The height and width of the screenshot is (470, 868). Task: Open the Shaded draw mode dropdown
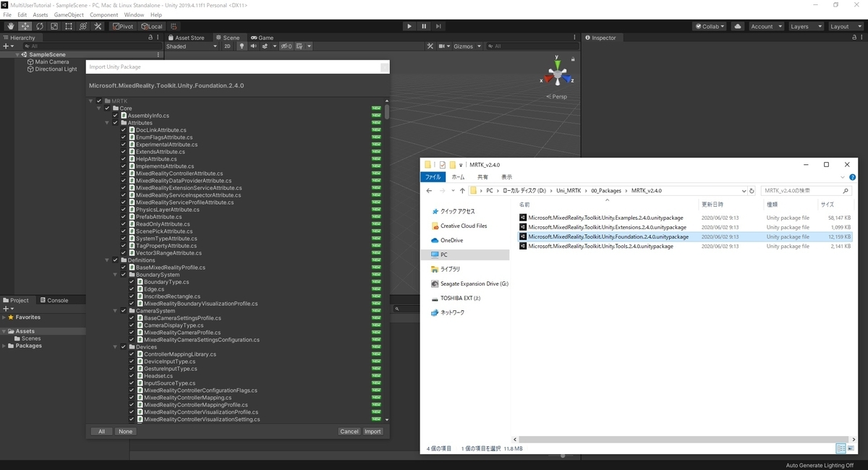192,46
